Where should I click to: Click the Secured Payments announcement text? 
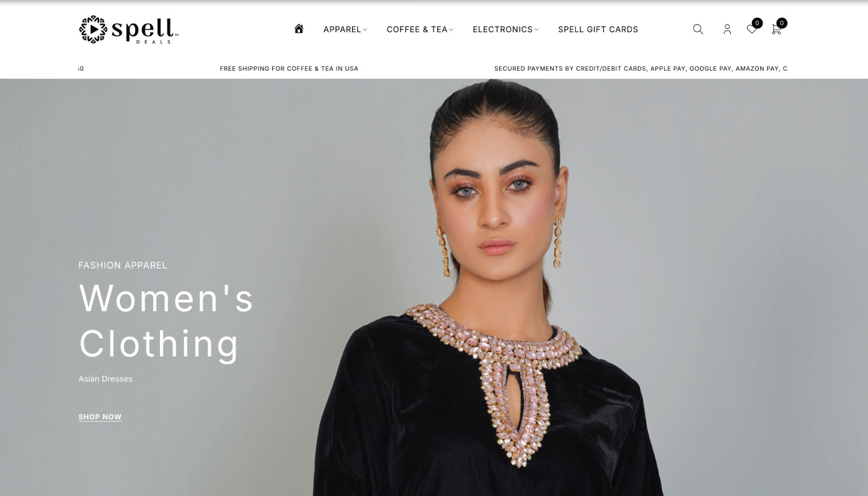(641, 69)
